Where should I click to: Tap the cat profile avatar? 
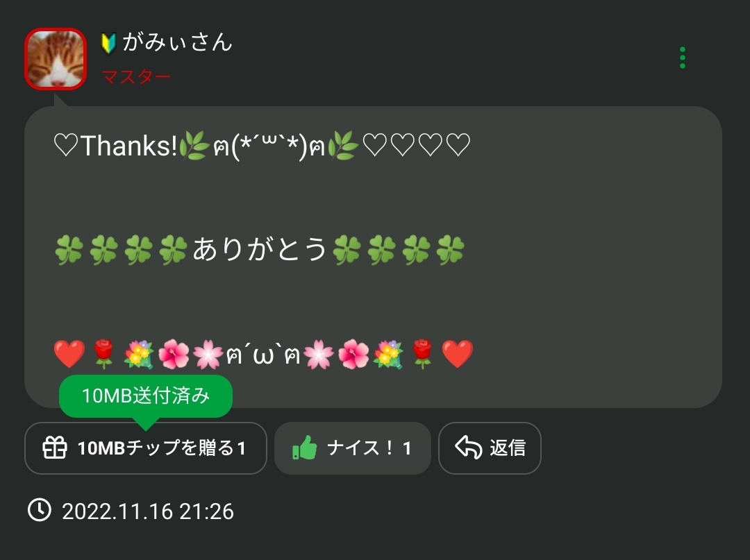(x=56, y=59)
